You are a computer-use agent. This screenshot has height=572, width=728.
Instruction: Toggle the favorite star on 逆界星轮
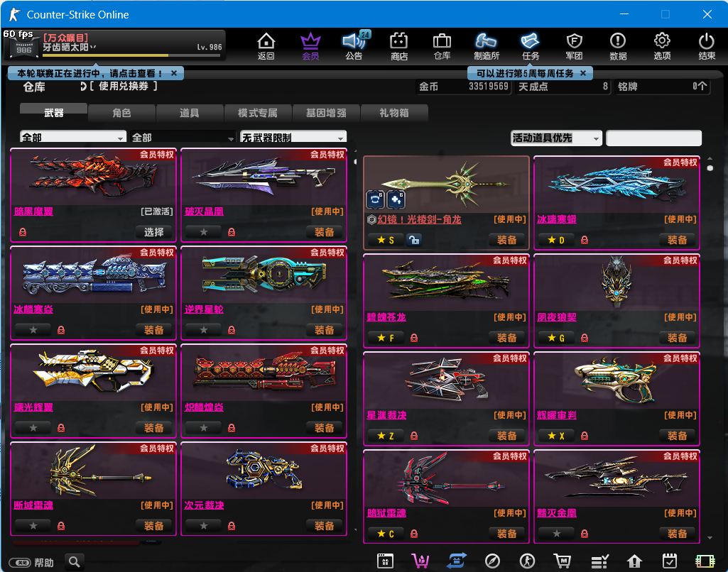[204, 330]
